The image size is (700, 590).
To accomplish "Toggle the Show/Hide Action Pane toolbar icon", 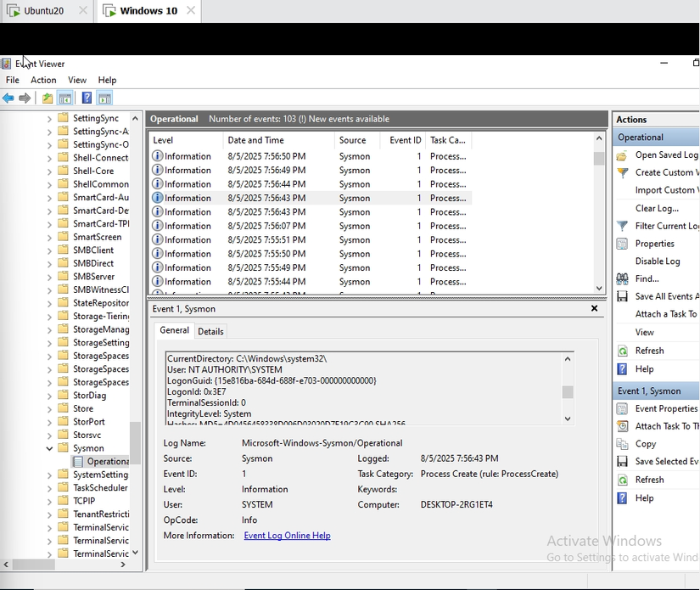I will coord(105,98).
